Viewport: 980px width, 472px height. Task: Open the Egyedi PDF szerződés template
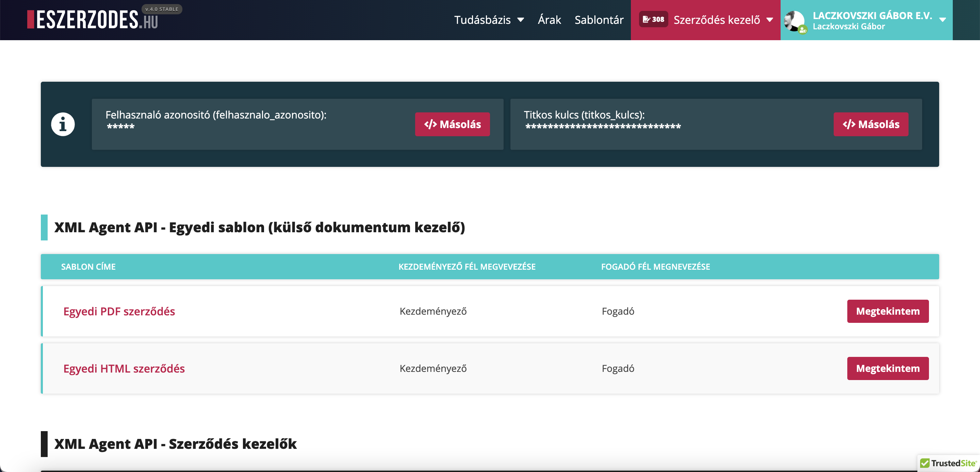(119, 311)
